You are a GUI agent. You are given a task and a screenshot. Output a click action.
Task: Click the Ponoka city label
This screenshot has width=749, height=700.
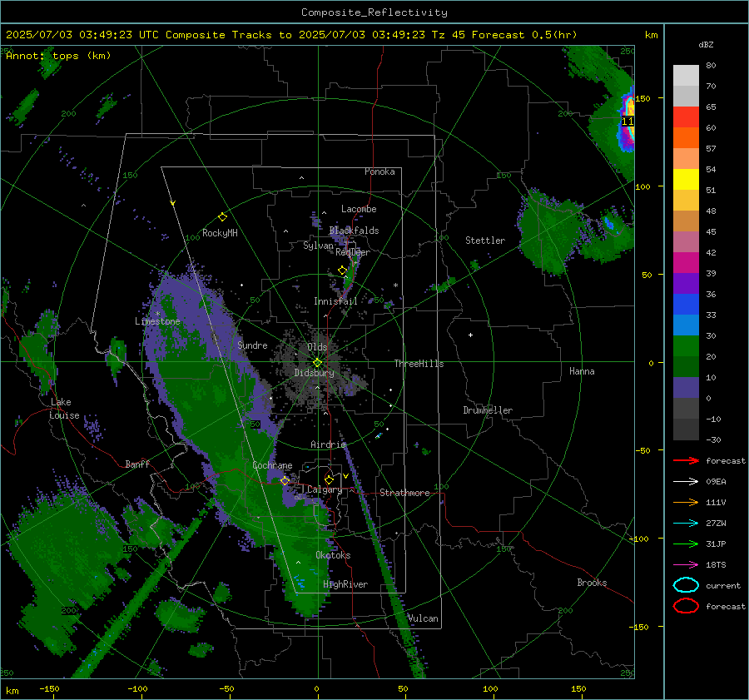tap(379, 171)
